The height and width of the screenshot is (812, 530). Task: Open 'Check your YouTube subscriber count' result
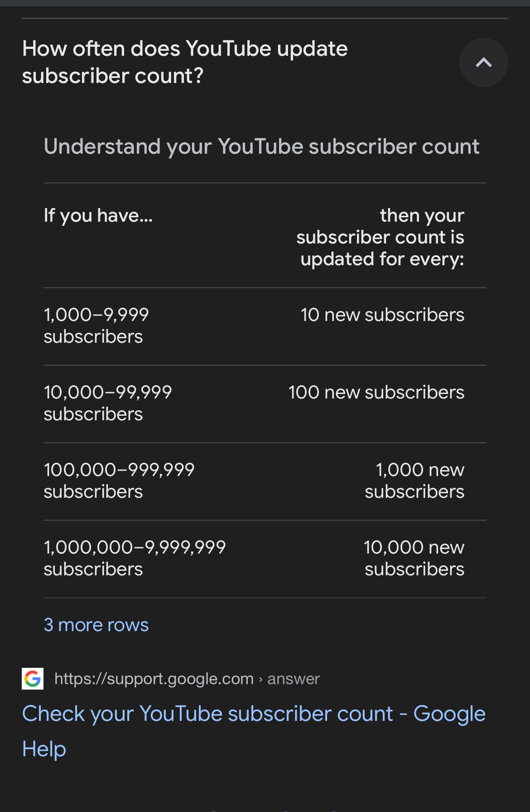pos(254,731)
